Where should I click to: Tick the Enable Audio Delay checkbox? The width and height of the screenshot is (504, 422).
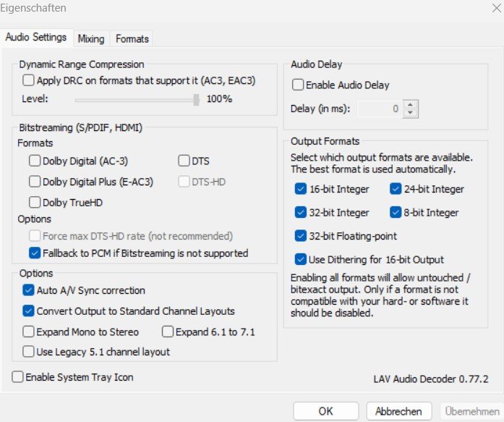pyautogui.click(x=298, y=85)
